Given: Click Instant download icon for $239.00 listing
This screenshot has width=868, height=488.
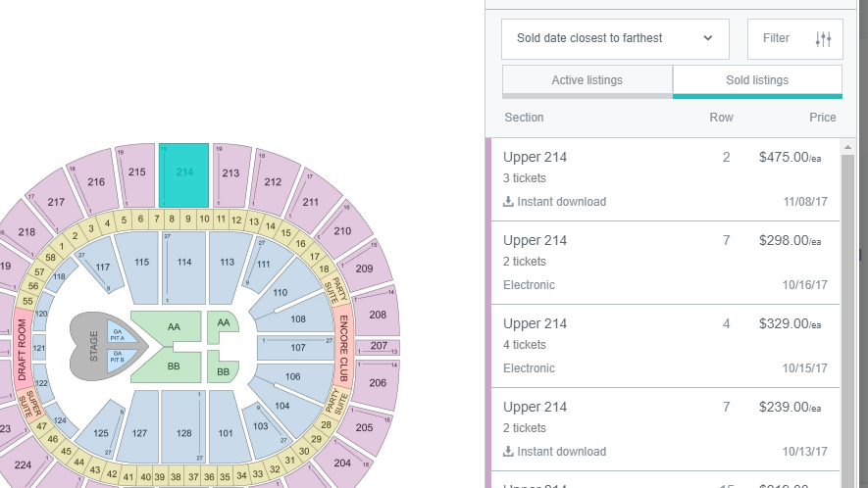Looking at the screenshot, I should pos(508,452).
